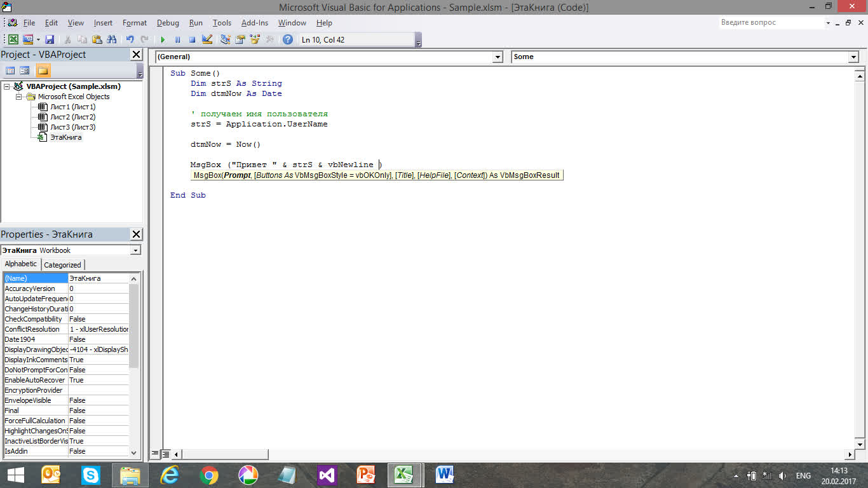868x488 pixels.
Task: Run the macro with the green play icon
Action: coord(163,39)
